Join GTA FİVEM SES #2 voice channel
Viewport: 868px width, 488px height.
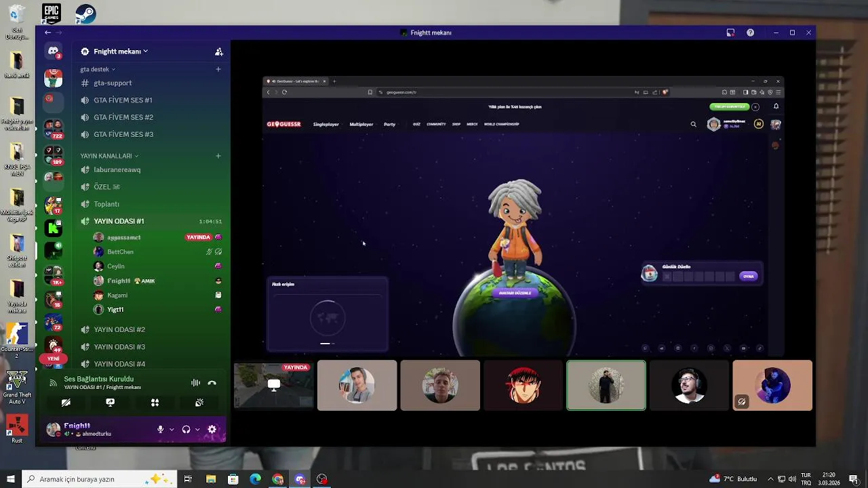click(x=151, y=117)
